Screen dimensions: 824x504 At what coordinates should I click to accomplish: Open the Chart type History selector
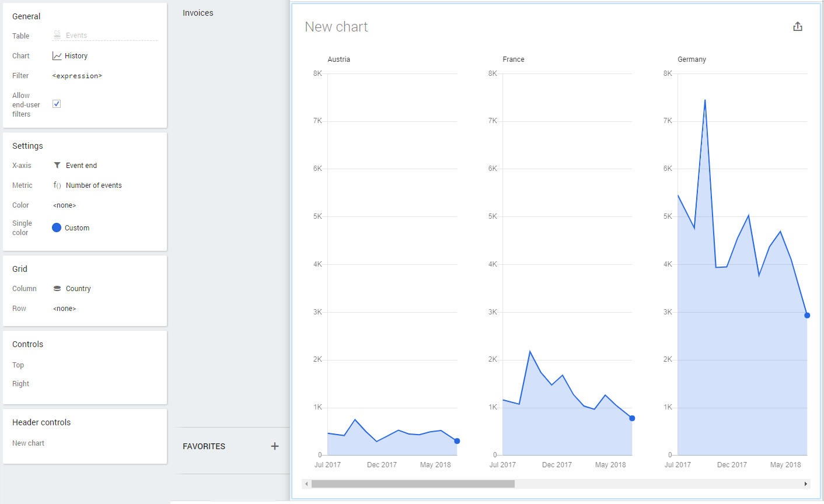[76, 56]
